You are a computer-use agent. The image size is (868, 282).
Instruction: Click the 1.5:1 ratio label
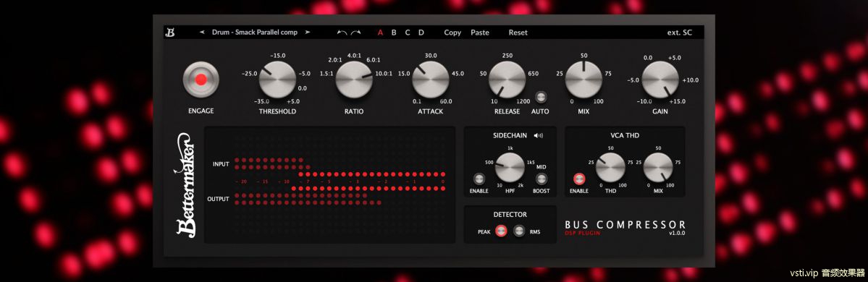pos(326,74)
